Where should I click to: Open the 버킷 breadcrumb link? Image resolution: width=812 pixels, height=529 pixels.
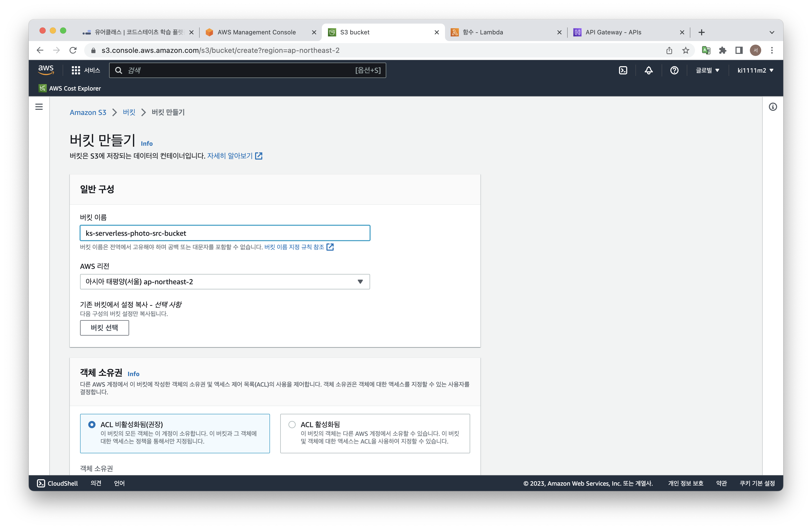pyautogui.click(x=129, y=112)
